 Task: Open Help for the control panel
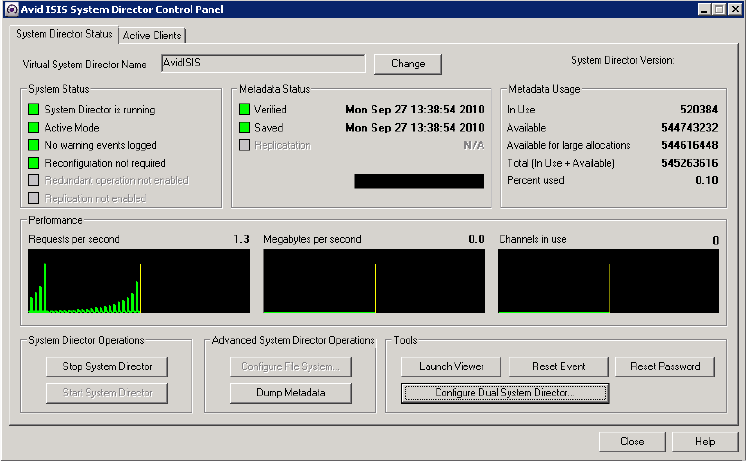[x=705, y=441]
